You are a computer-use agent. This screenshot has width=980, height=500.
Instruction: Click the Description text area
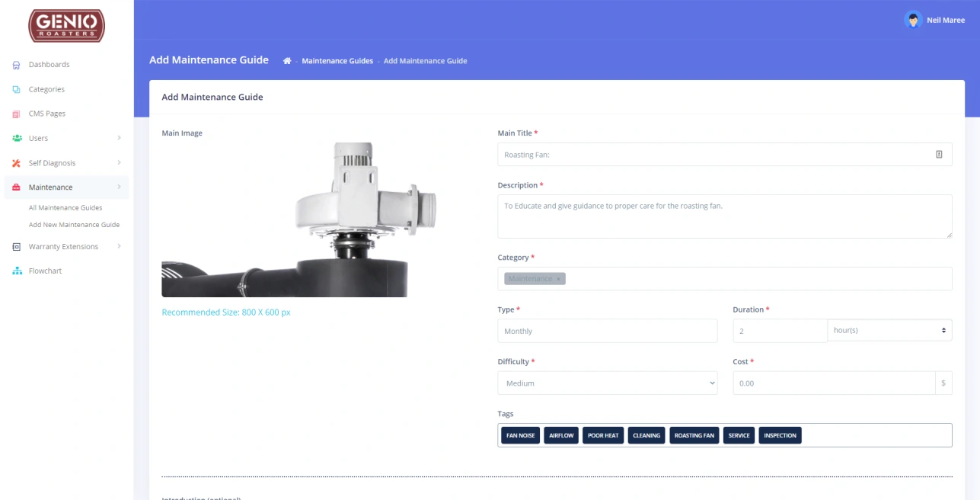724,216
